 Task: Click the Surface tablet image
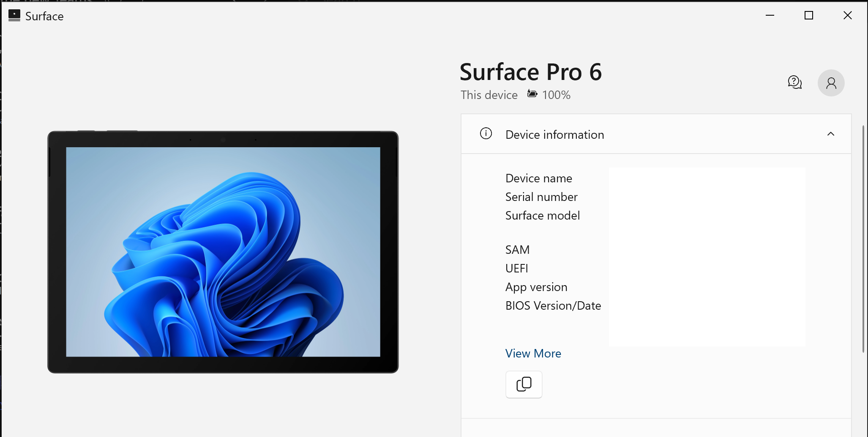point(223,252)
